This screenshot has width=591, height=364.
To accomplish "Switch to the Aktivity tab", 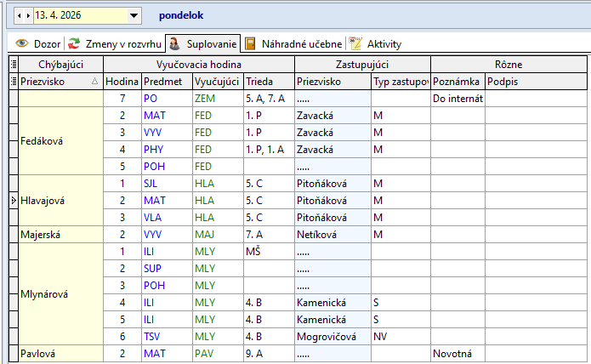I will (375, 43).
